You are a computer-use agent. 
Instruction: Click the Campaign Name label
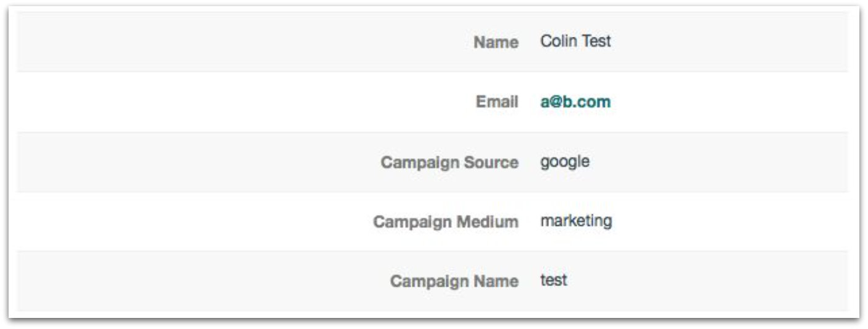(x=454, y=281)
